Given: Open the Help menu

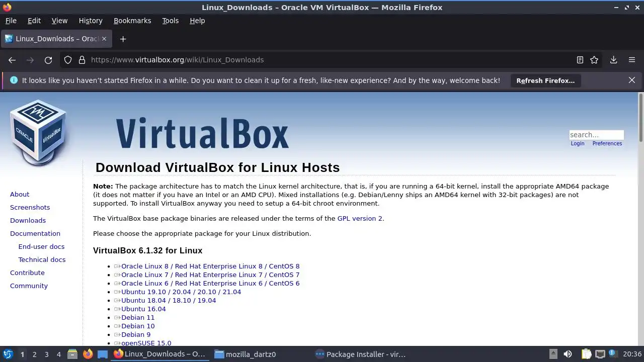Looking at the screenshot, I should (x=197, y=21).
